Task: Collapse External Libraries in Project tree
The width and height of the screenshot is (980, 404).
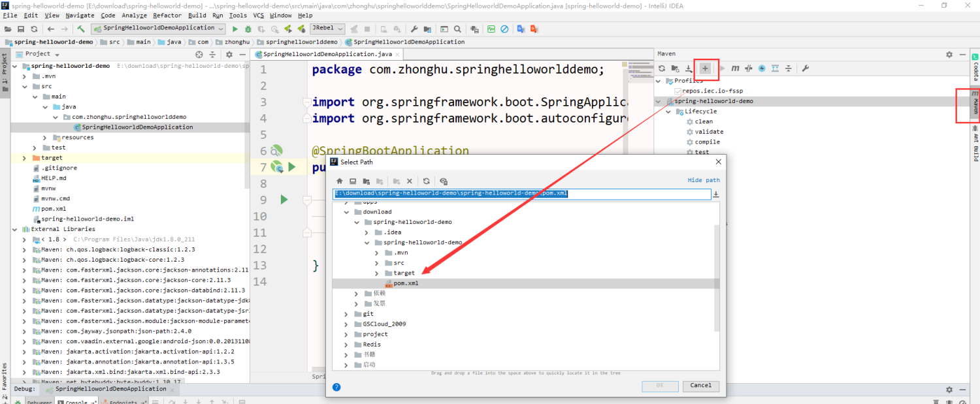Action: 15,229
